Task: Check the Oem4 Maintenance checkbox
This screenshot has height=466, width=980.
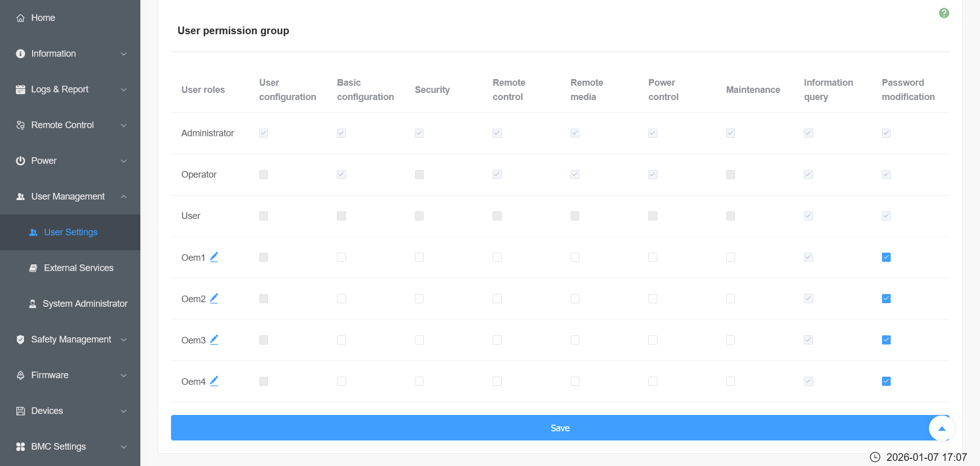Action: click(730, 381)
